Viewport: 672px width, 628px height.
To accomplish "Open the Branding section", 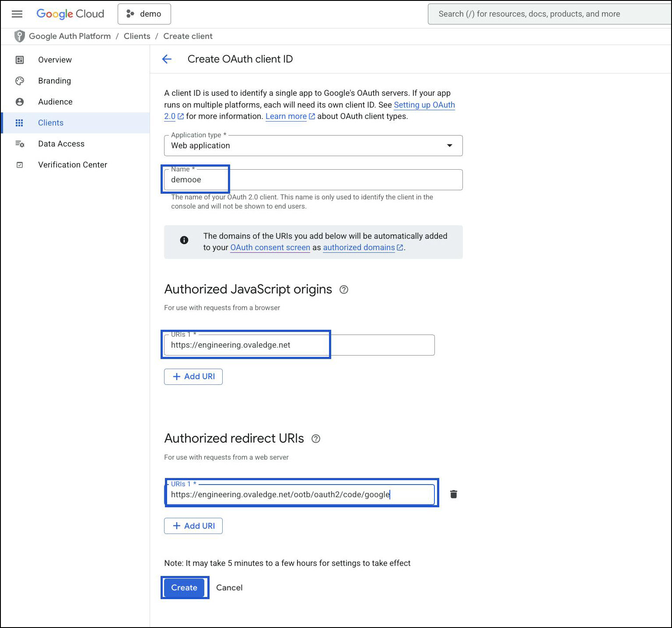I will tap(54, 81).
